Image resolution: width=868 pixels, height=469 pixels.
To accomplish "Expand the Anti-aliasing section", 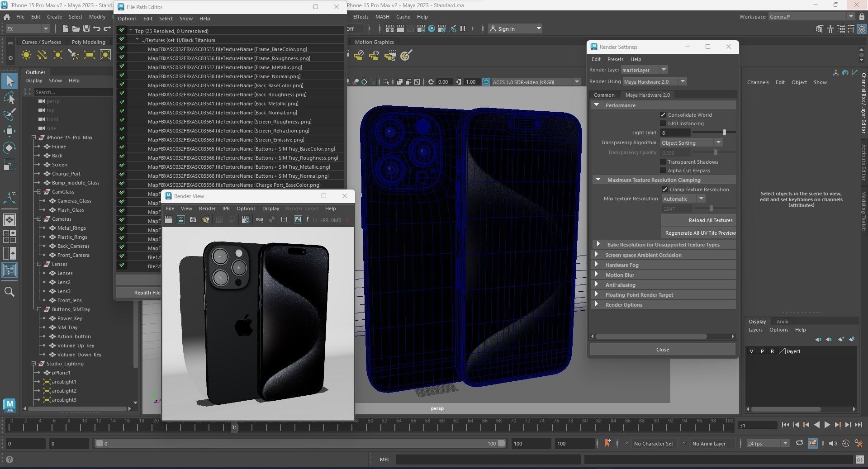I will [596, 284].
